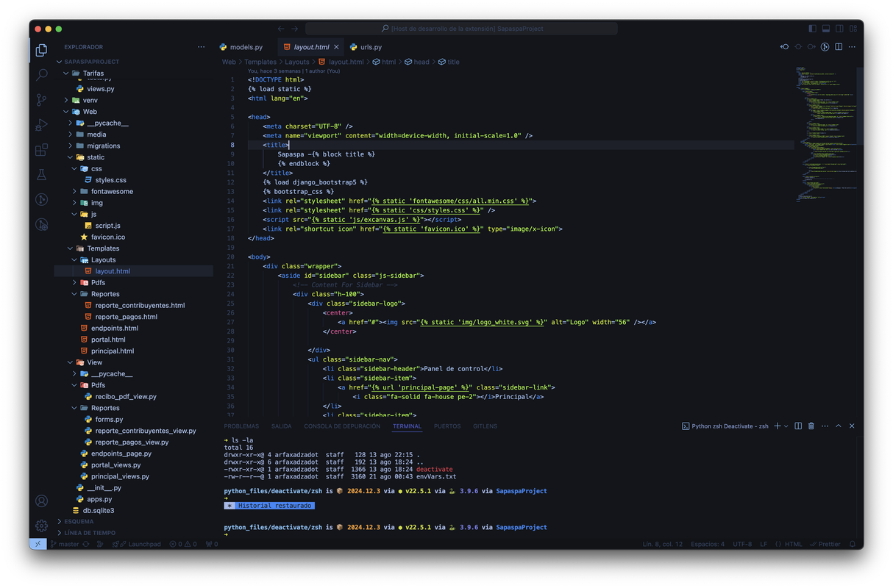
Task: Toggle GitLens file annotations
Action: tap(825, 47)
